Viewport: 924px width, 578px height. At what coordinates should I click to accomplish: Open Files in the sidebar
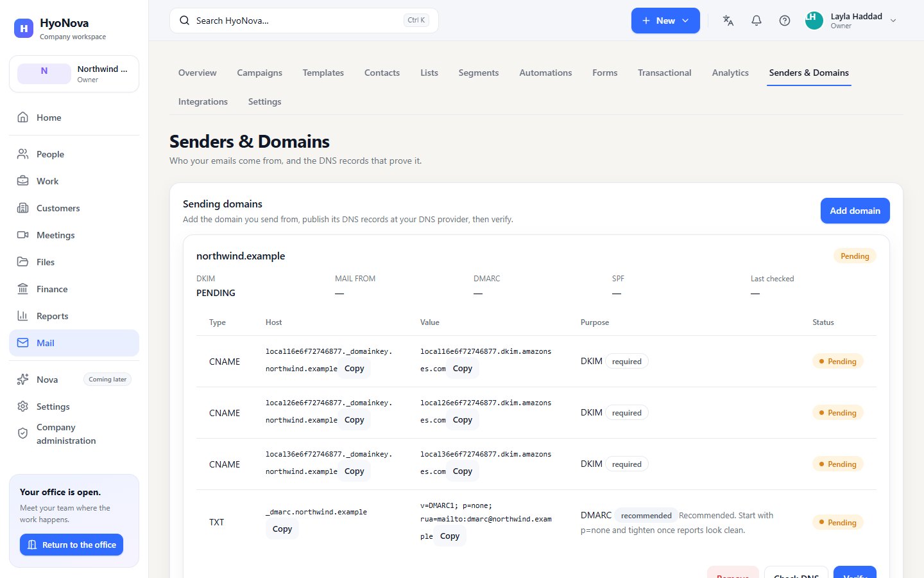[x=74, y=262]
